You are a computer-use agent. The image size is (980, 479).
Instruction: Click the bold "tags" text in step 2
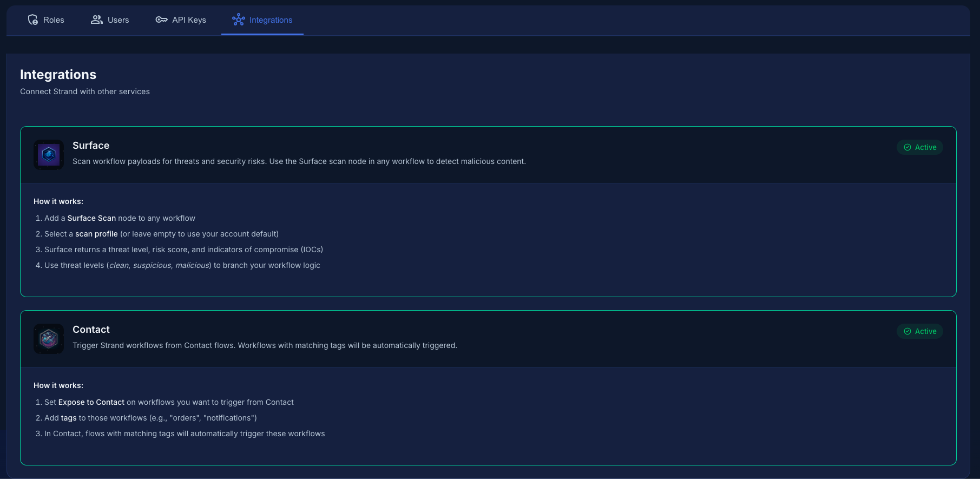69,418
